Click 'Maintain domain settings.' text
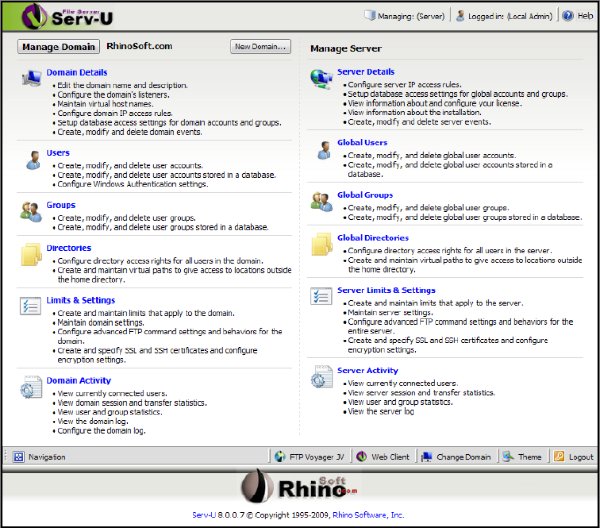 (101, 323)
